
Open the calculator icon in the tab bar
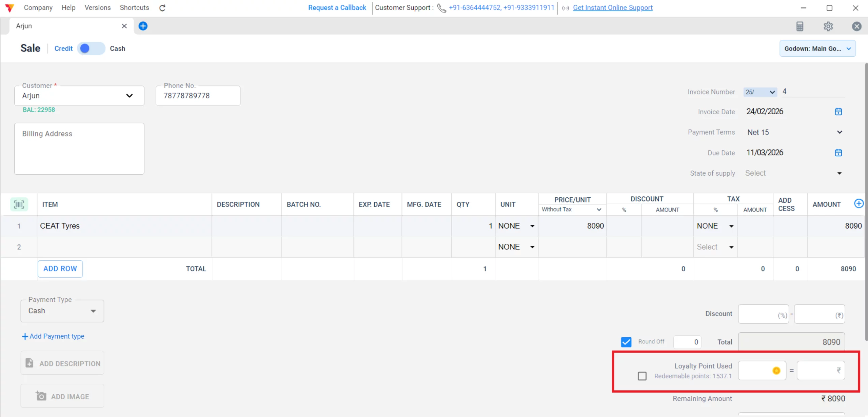click(x=800, y=26)
